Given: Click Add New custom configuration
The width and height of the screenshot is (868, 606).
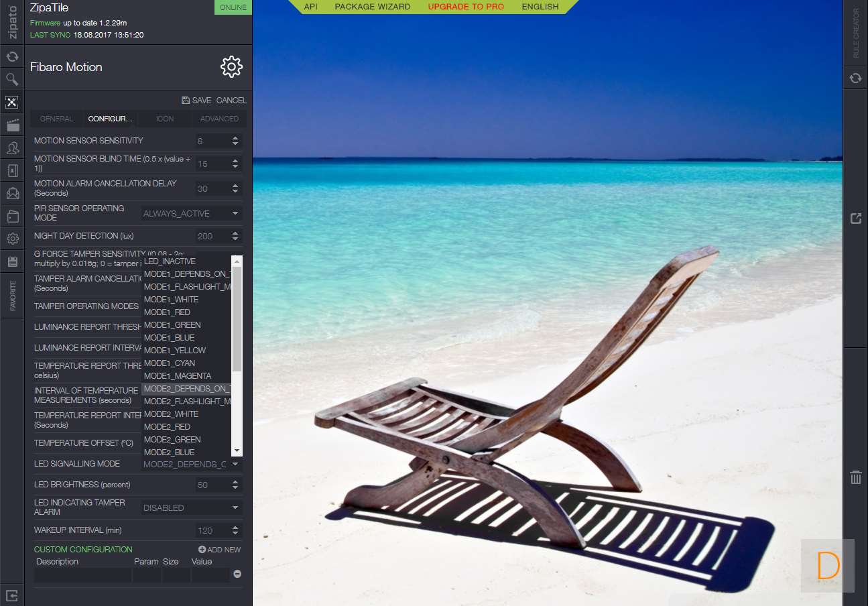Looking at the screenshot, I should (x=219, y=550).
